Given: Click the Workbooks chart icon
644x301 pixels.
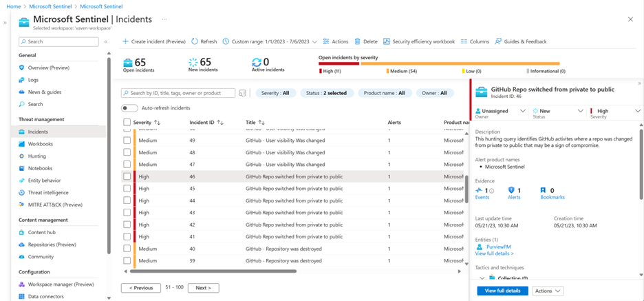Looking at the screenshot, I should click(22, 144).
